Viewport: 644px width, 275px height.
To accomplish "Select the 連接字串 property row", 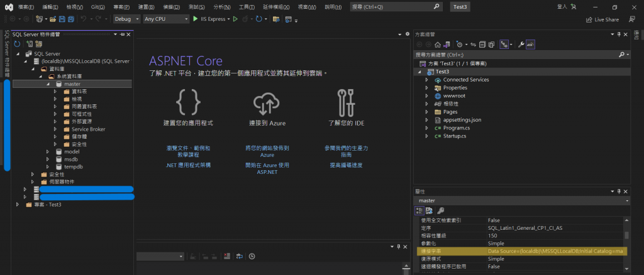I will [x=521, y=251].
